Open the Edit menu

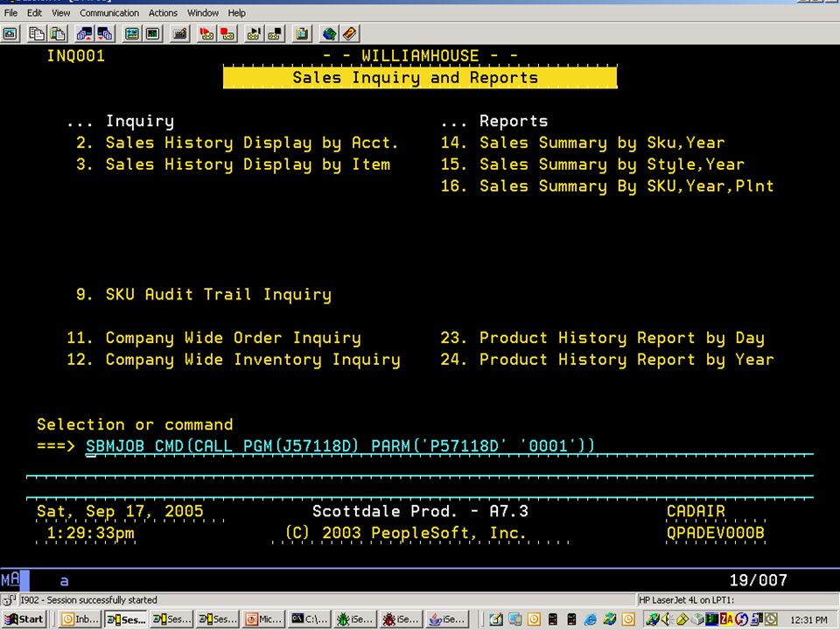click(x=34, y=13)
